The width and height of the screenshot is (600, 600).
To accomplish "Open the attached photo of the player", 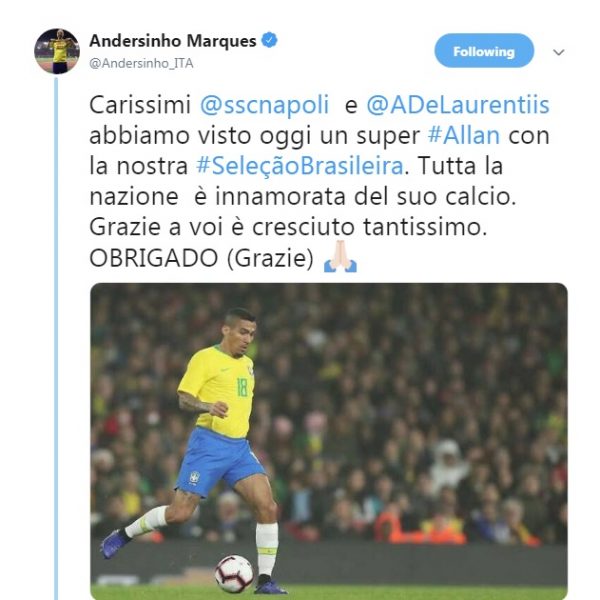I will click(329, 441).
